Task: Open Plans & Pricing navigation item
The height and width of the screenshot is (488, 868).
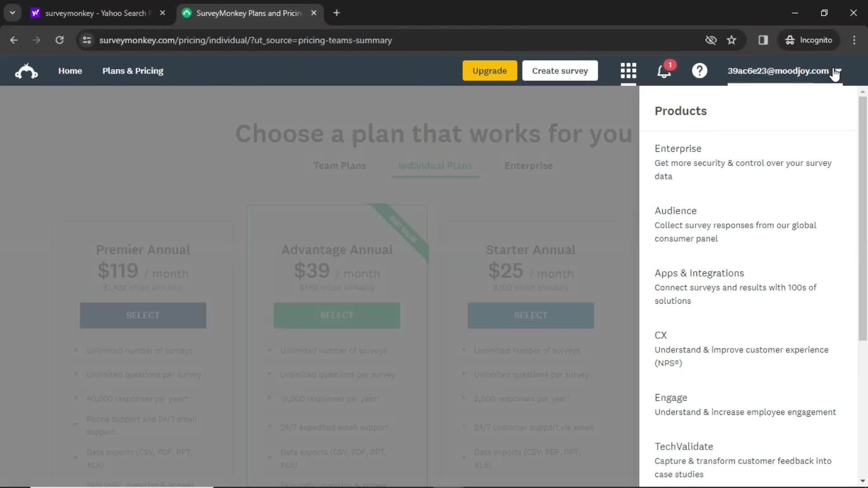Action: 133,71
